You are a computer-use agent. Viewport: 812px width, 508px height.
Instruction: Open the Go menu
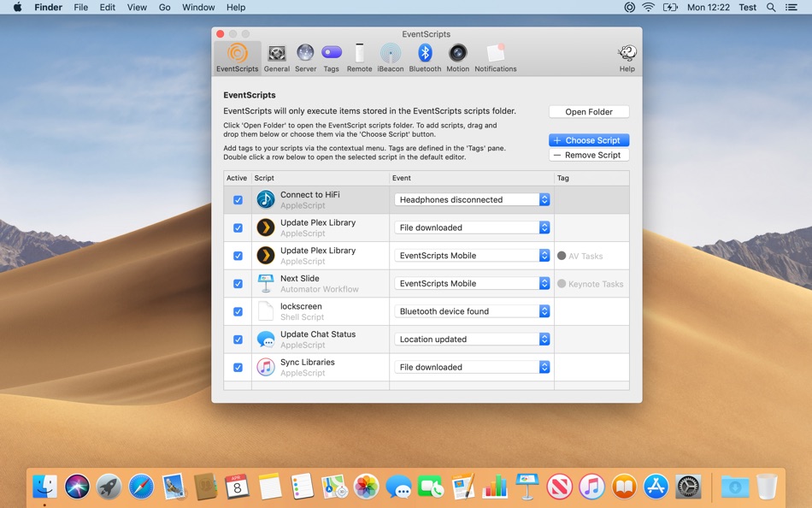164,7
